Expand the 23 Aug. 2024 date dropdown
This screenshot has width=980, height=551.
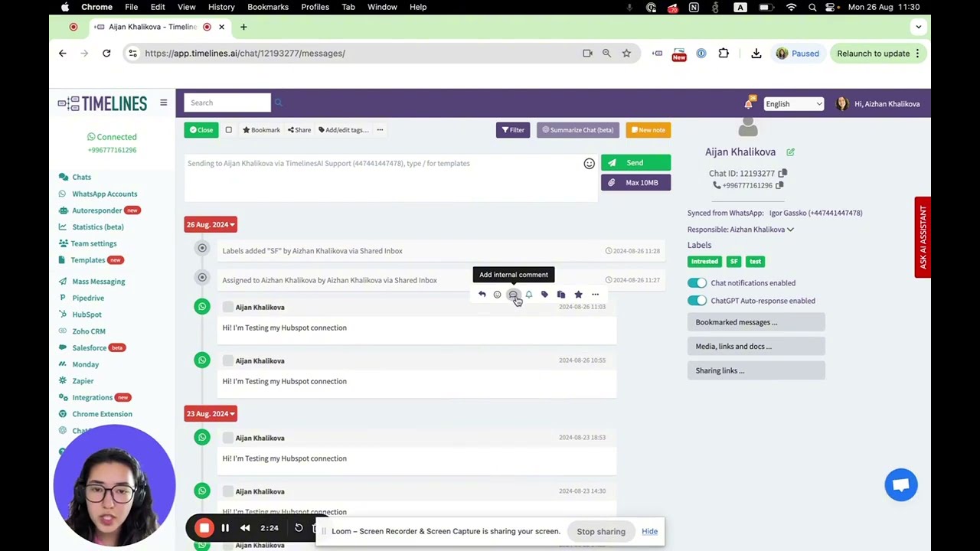click(211, 413)
